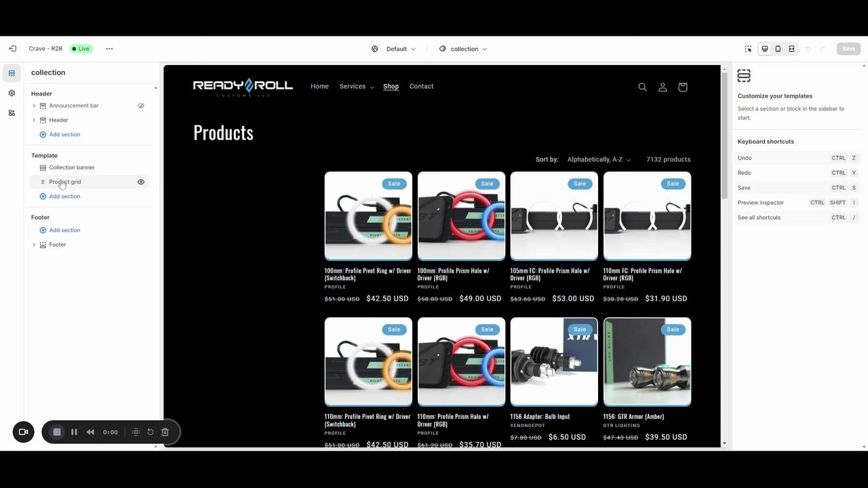
Task: Click the Save button
Action: pos(848,49)
